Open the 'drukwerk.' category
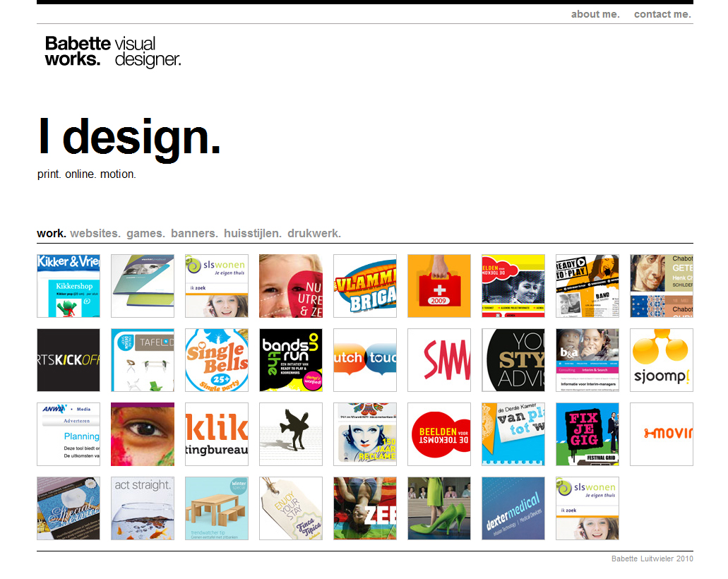The width and height of the screenshot is (728, 579). (x=314, y=233)
